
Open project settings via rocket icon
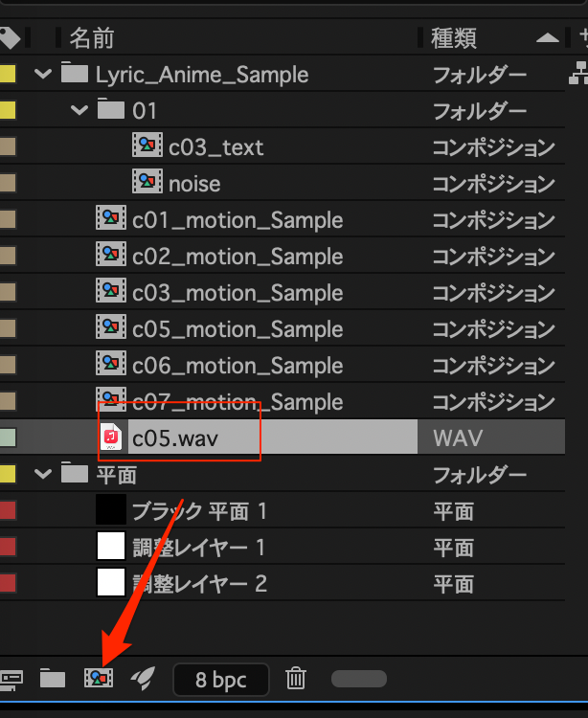point(143,679)
